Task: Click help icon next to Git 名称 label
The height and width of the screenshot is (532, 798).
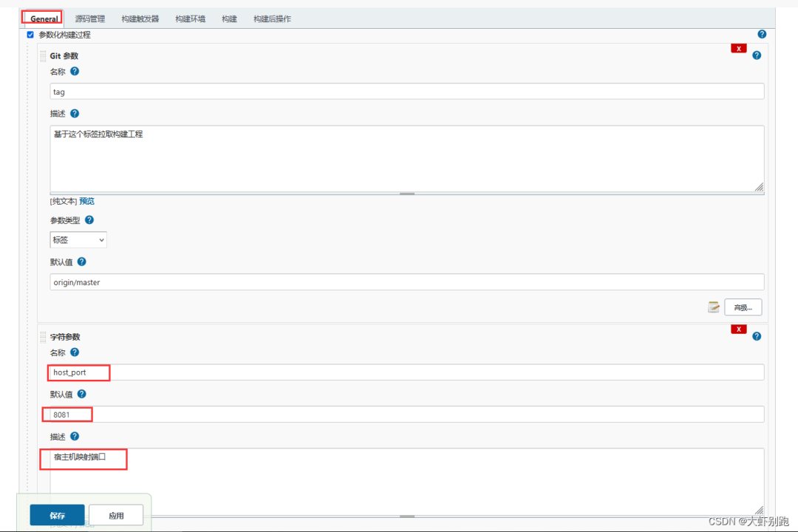Action: [75, 71]
